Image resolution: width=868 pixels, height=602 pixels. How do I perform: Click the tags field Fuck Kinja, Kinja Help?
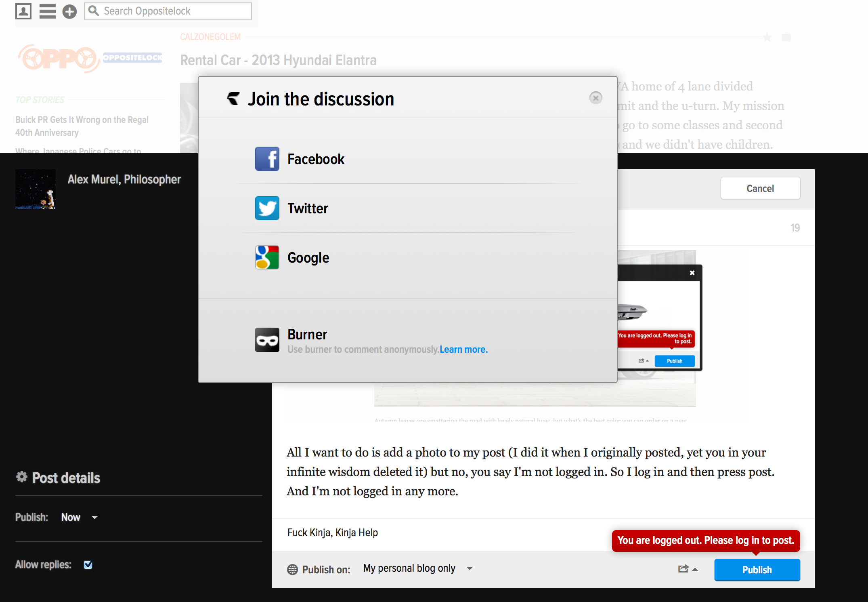click(333, 533)
